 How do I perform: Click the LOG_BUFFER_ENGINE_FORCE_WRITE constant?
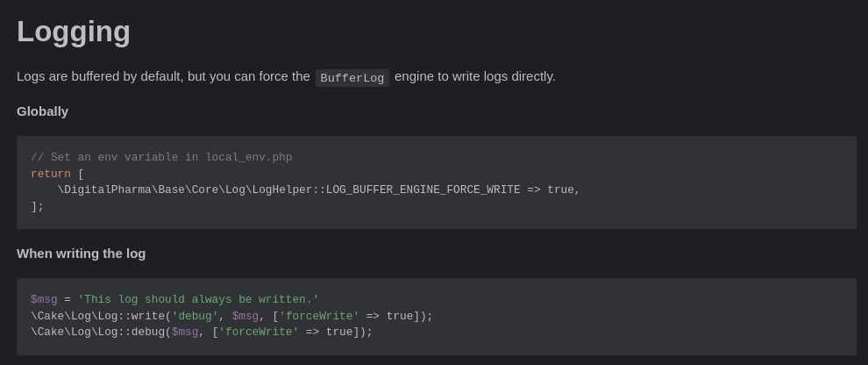click(423, 190)
